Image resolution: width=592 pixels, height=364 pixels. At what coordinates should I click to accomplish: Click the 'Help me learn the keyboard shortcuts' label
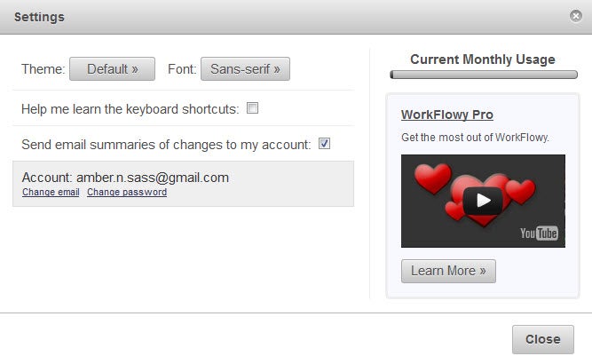[130, 109]
